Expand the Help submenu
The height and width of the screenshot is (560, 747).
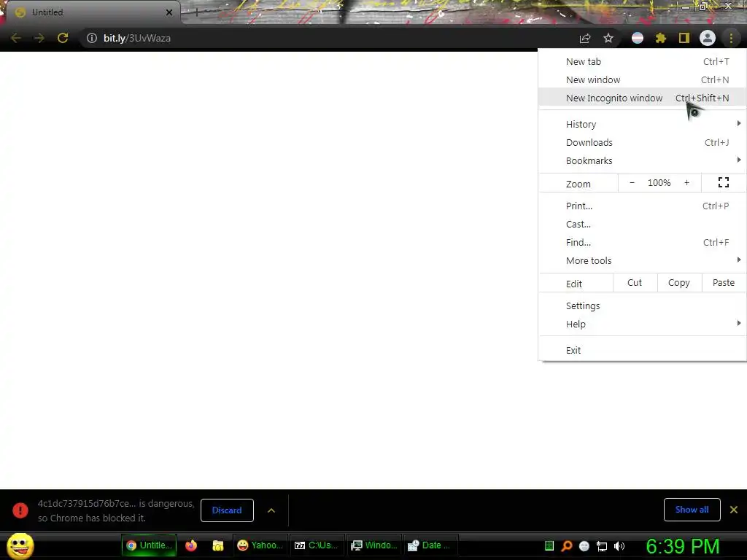coord(642,324)
